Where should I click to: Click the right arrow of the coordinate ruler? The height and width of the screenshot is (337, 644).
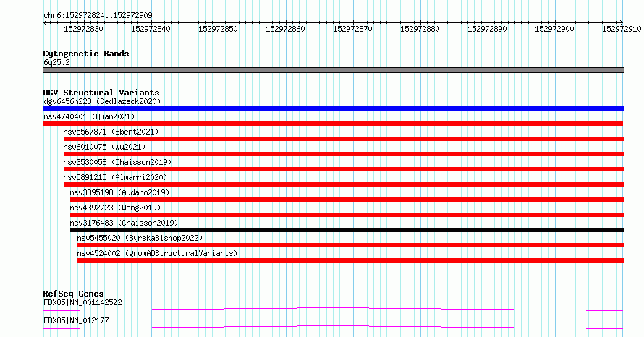coord(622,23)
